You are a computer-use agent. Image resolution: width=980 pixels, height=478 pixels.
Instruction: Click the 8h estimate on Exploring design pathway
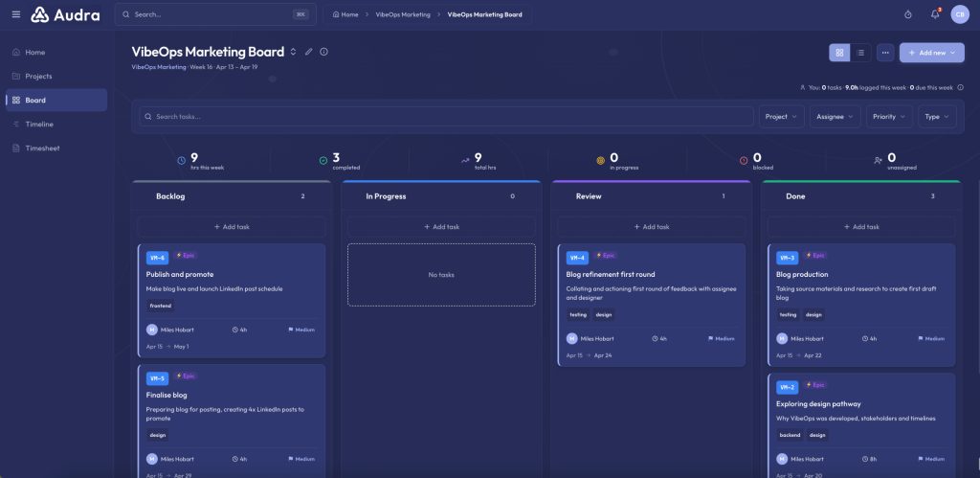[x=869, y=459]
